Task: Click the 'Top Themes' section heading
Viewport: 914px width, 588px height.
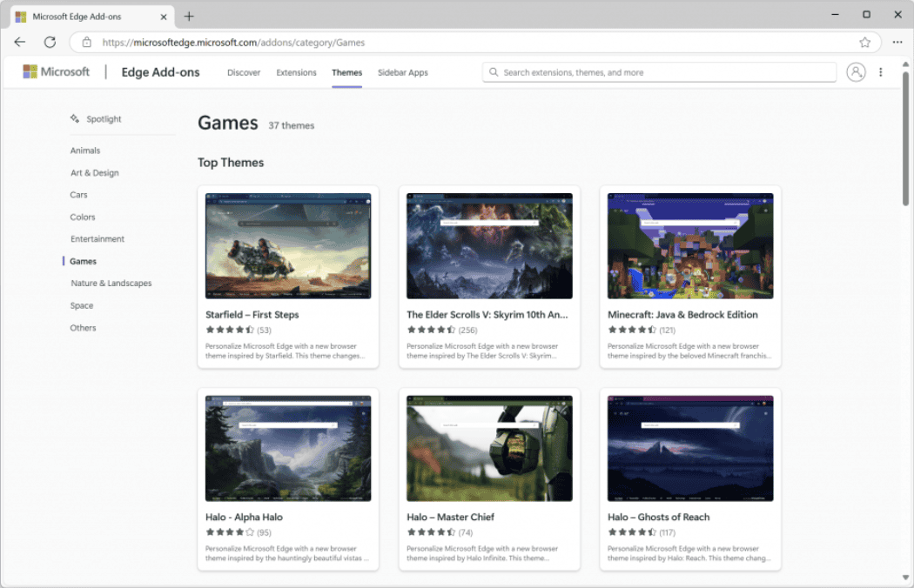Action: 231,163
